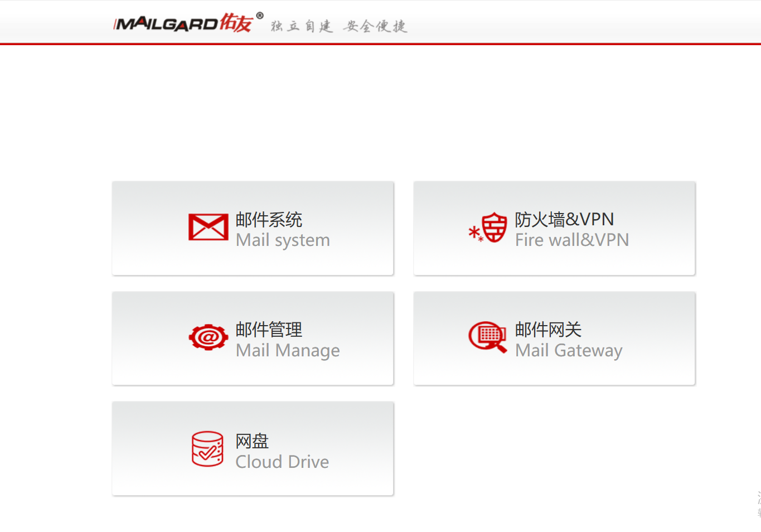Click the Mail Manage gear icon
Viewport: 761px width, 532px height.
(x=209, y=337)
